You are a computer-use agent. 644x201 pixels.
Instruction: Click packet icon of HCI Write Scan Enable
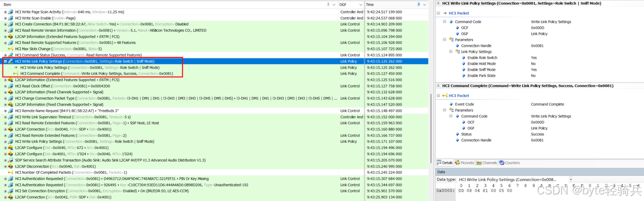(x=11, y=18)
